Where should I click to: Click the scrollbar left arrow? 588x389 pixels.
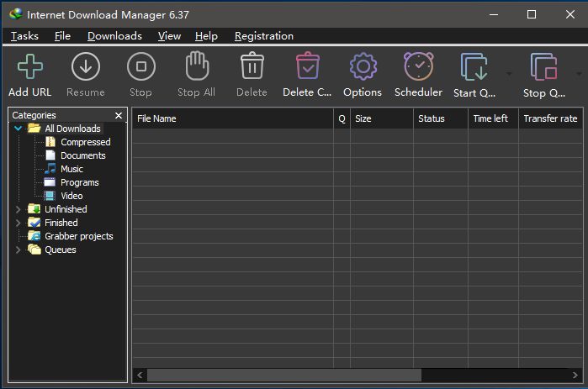pyautogui.click(x=140, y=375)
